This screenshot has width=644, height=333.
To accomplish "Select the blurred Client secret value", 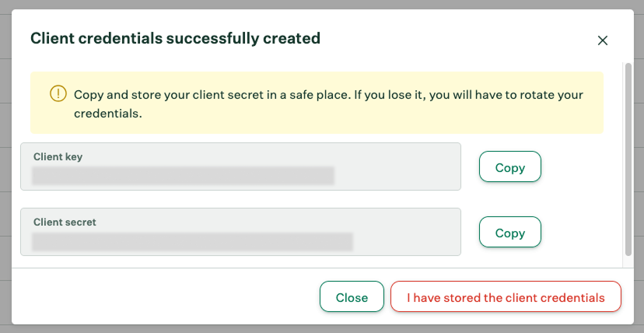I will coord(192,242).
